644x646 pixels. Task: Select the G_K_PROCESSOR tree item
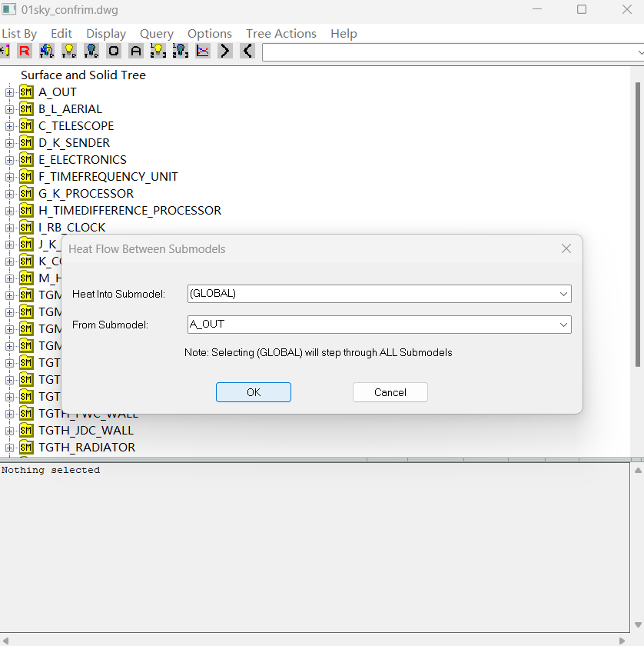click(x=86, y=194)
